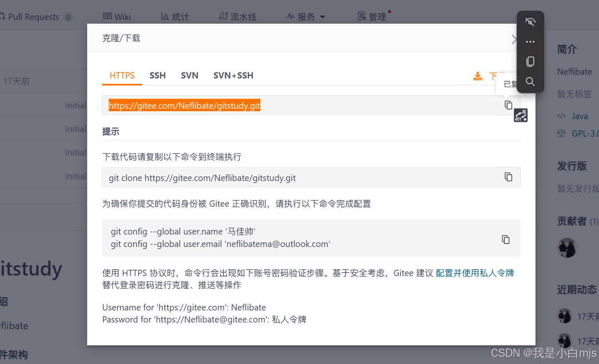Click the 贡献者 contributors heading
The height and width of the screenshot is (364, 599).
(x=572, y=221)
